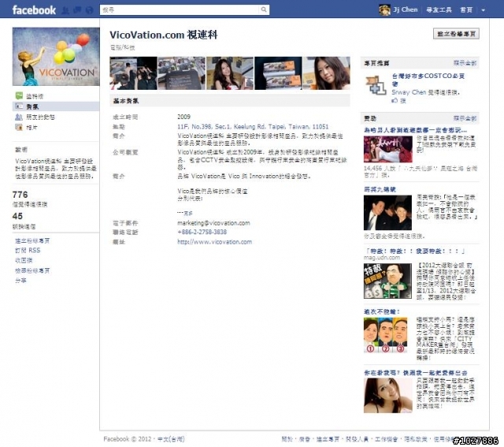Open fifth photo thumbnail of woman's face
Image resolution: width=504 pixels, height=447 pixels.
[x=326, y=73]
